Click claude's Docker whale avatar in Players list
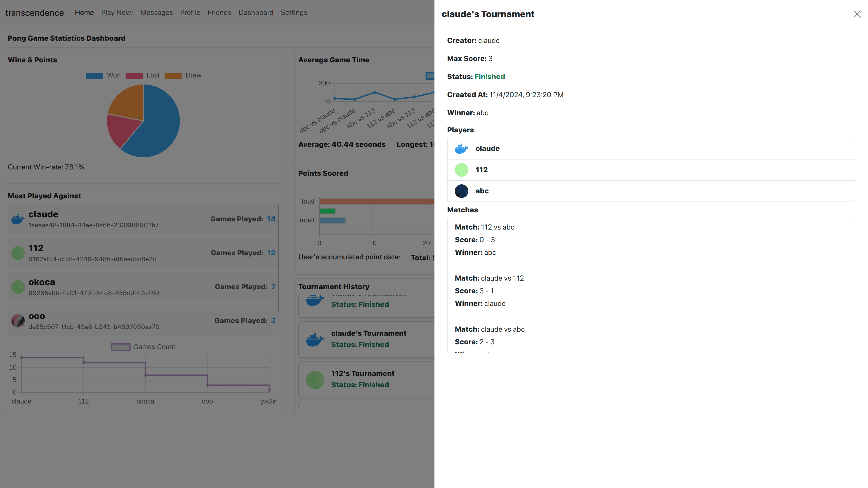This screenshot has width=868, height=488. pyautogui.click(x=461, y=148)
